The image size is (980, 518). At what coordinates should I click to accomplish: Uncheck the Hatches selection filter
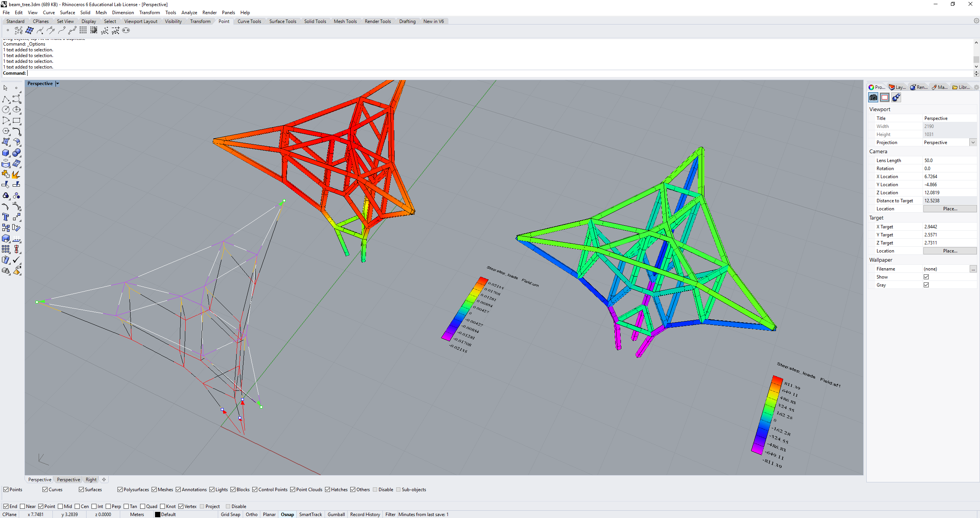(328, 489)
